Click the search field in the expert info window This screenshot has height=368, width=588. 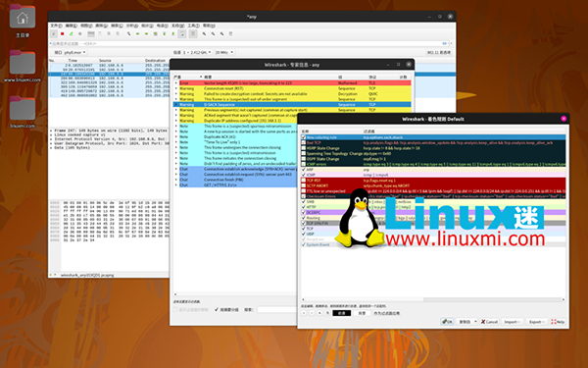pyautogui.click(x=277, y=309)
